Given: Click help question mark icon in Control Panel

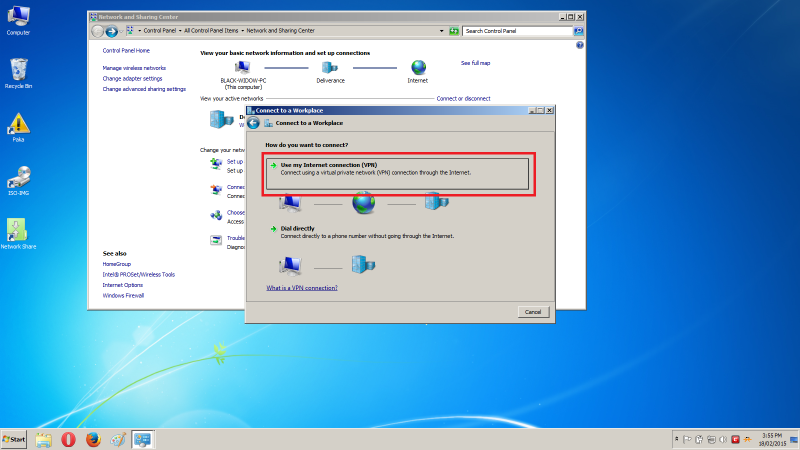Looking at the screenshot, I should [580, 45].
